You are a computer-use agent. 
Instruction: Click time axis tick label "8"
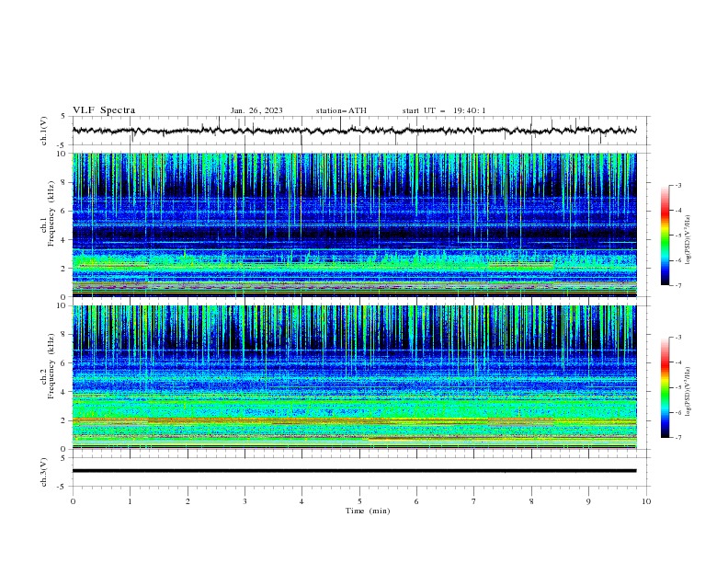[x=531, y=501]
